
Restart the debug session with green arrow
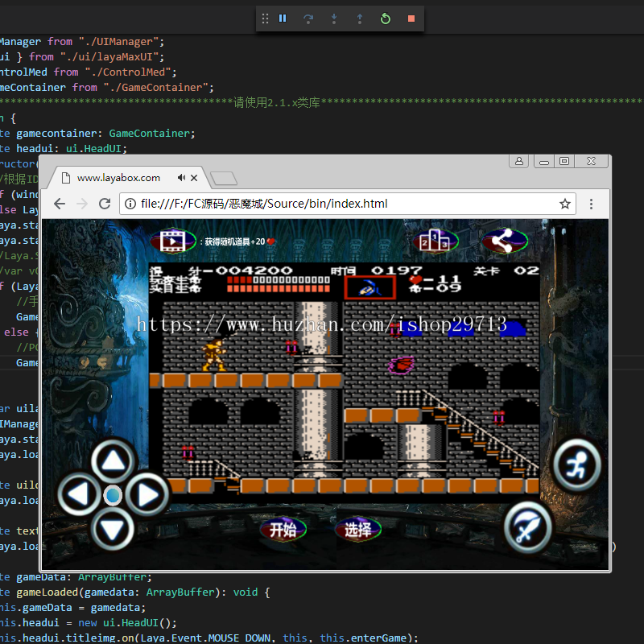click(386, 19)
